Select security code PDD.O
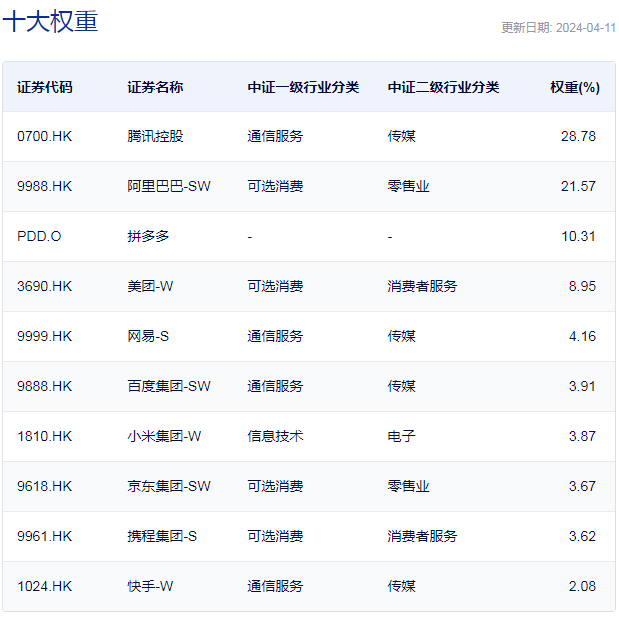 click(39, 236)
